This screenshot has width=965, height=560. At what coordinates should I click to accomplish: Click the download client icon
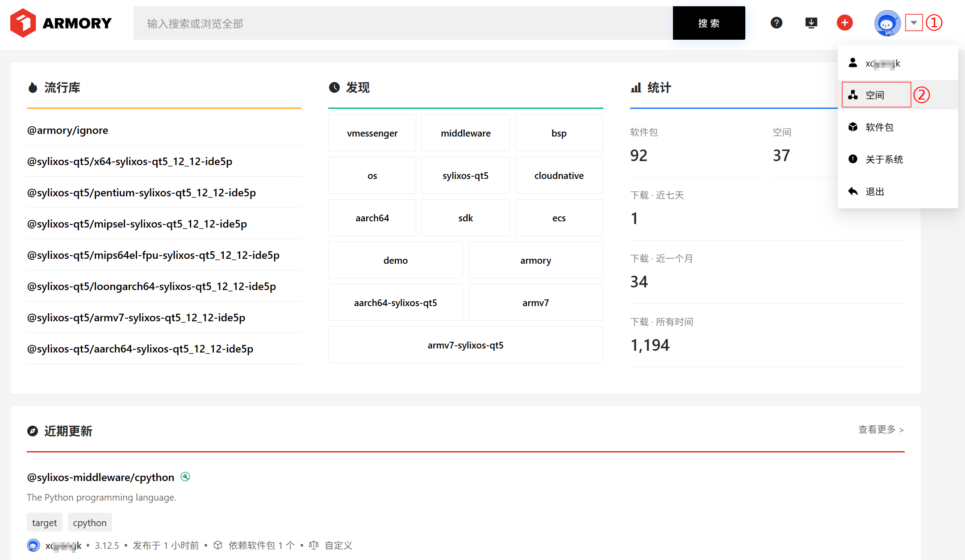811,23
